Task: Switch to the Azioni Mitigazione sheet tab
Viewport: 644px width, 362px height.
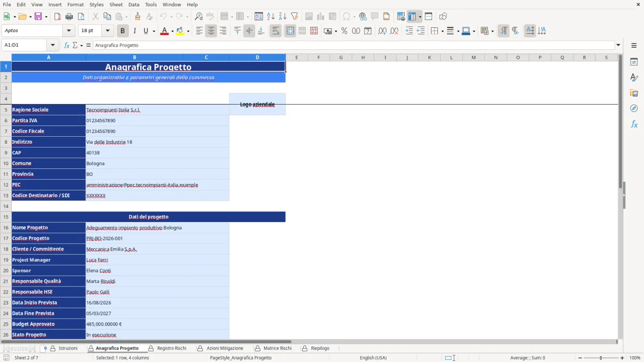Action: [224, 348]
